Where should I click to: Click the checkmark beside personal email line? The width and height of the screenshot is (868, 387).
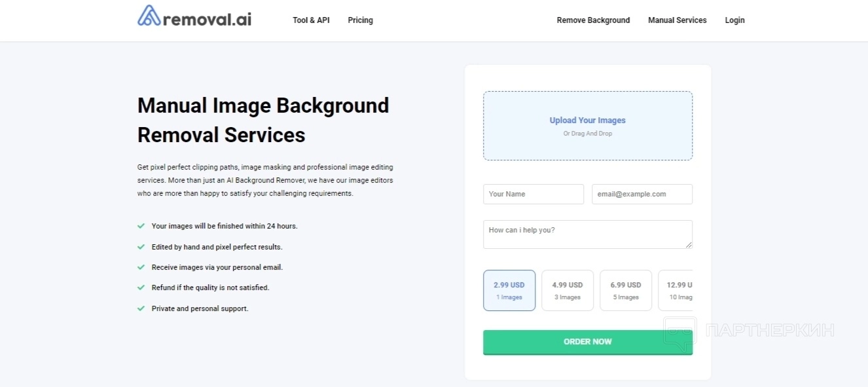pos(141,267)
